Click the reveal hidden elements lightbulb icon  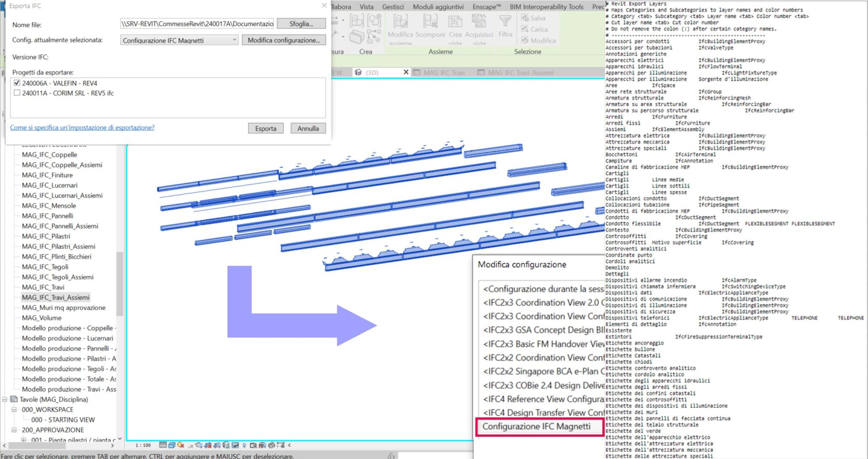coord(244,446)
